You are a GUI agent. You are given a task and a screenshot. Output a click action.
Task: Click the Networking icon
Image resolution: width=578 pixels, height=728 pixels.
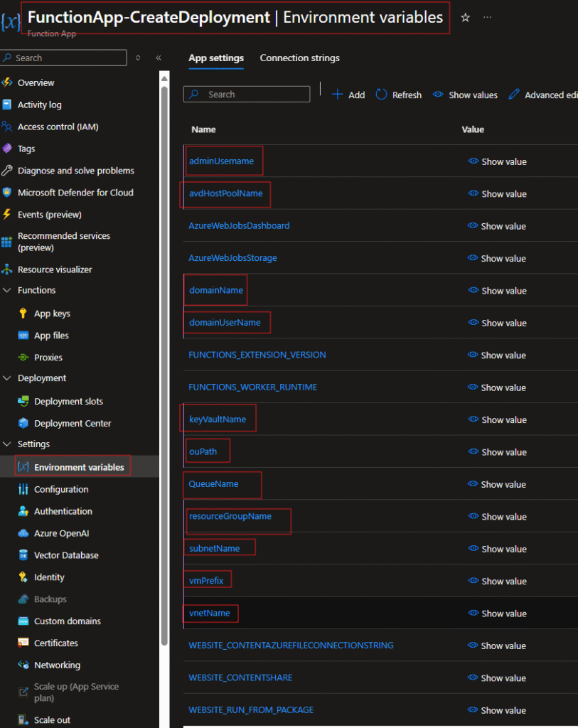(23, 665)
